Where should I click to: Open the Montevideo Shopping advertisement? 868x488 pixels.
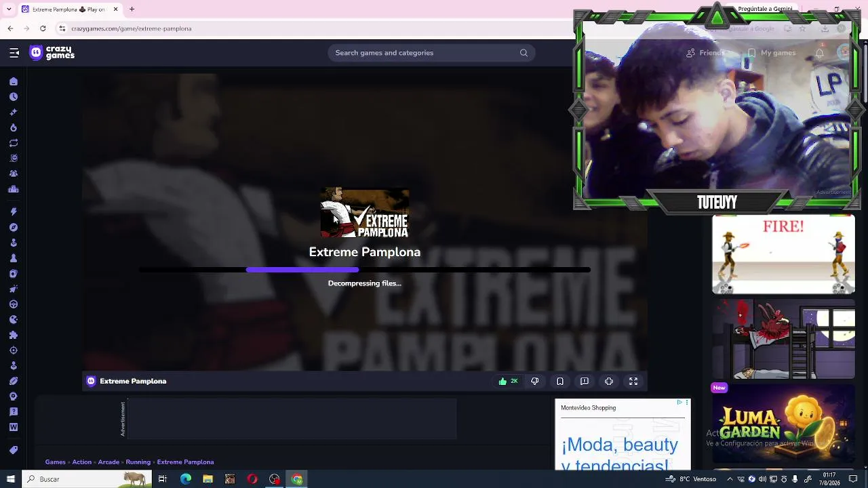(623, 434)
